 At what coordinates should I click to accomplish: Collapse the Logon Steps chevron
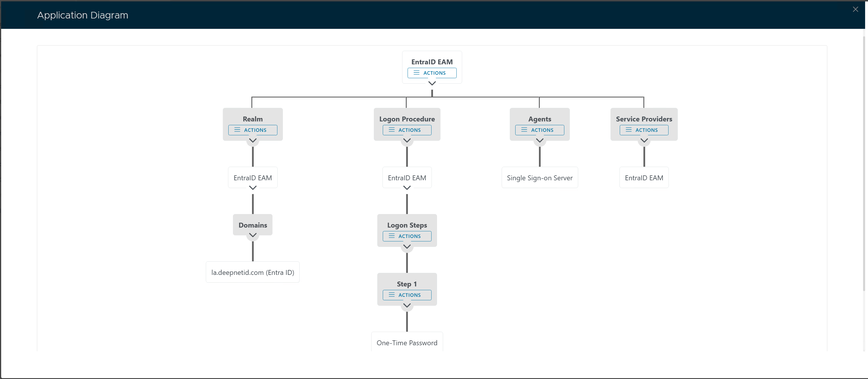[407, 246]
